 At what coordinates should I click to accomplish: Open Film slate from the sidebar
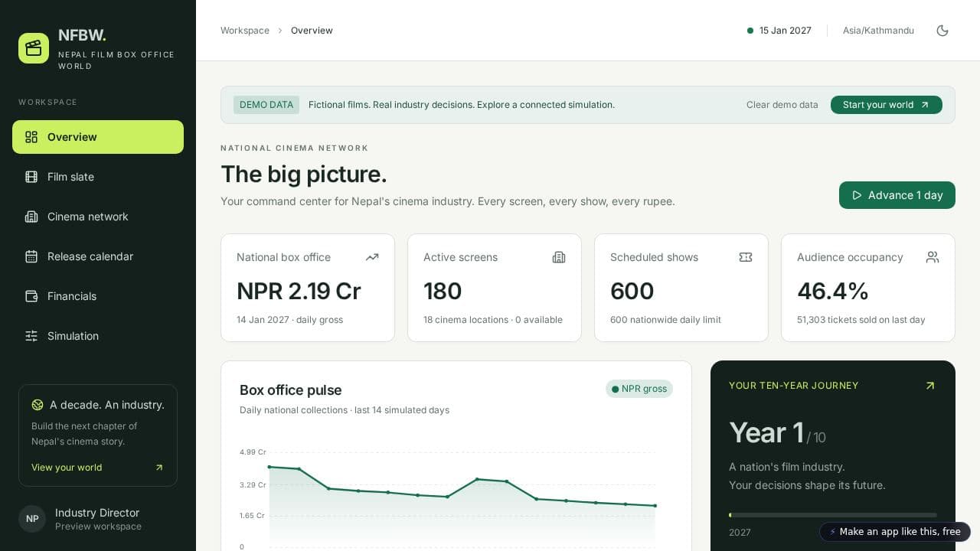tap(98, 177)
